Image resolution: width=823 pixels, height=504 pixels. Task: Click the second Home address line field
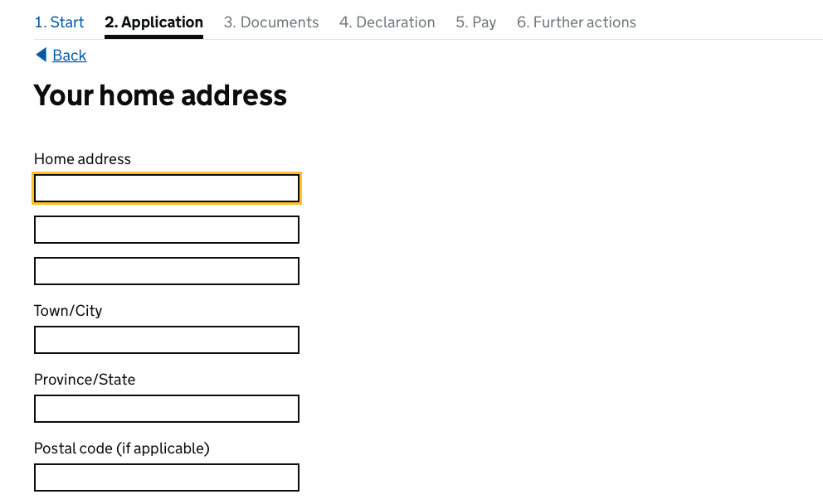[167, 230]
